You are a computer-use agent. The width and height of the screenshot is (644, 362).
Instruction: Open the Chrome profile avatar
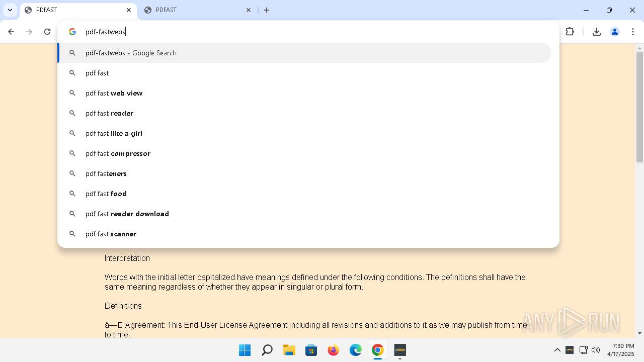[x=614, y=32]
